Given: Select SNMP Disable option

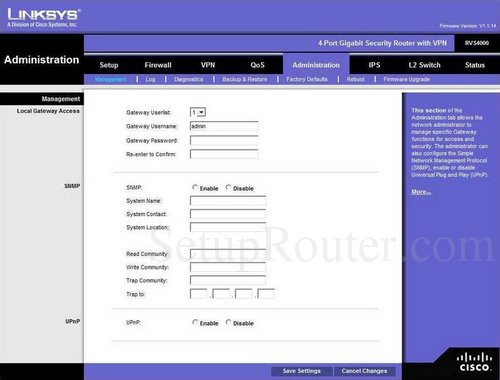Looking at the screenshot, I should [228, 188].
